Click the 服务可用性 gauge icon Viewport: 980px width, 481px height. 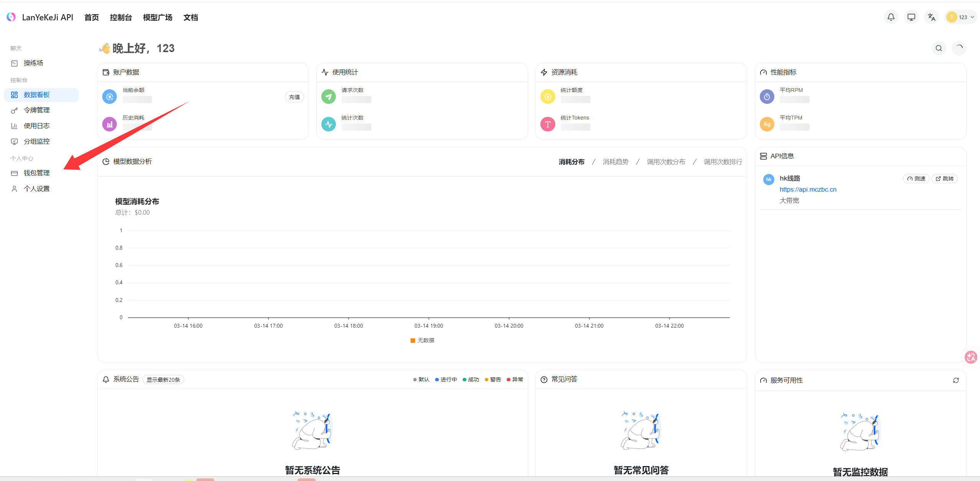pos(763,381)
